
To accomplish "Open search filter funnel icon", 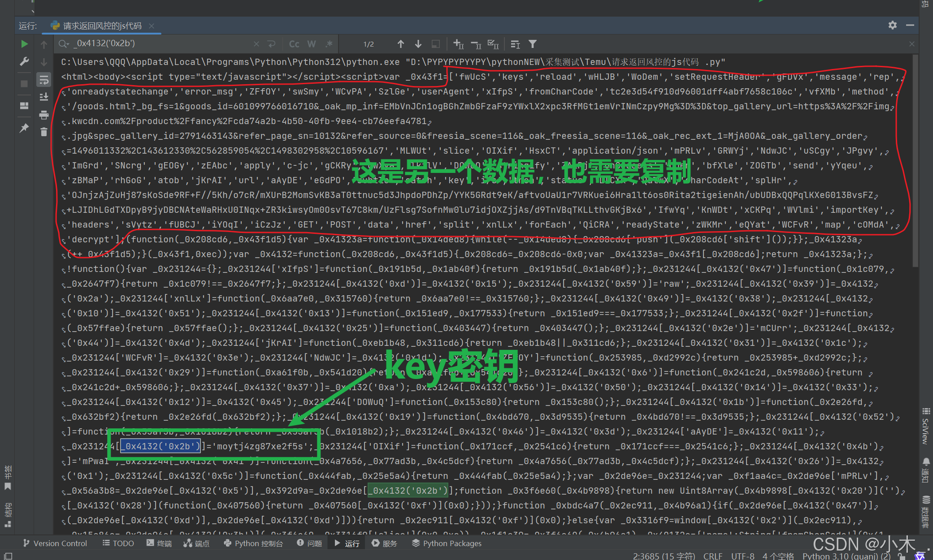I will point(533,44).
